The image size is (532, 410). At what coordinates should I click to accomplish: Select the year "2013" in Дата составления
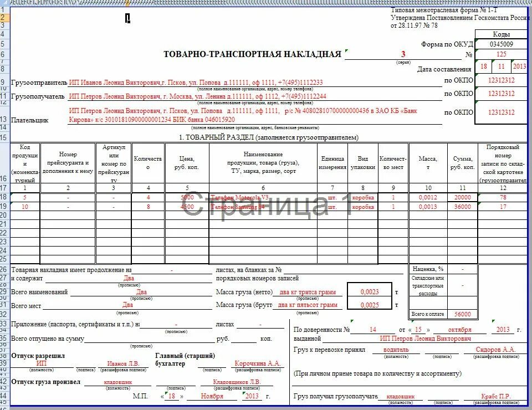point(519,66)
